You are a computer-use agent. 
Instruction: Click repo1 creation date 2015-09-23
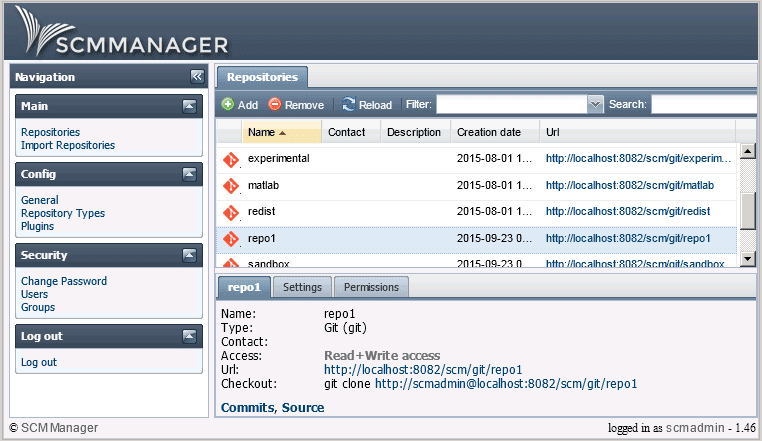[x=494, y=238]
